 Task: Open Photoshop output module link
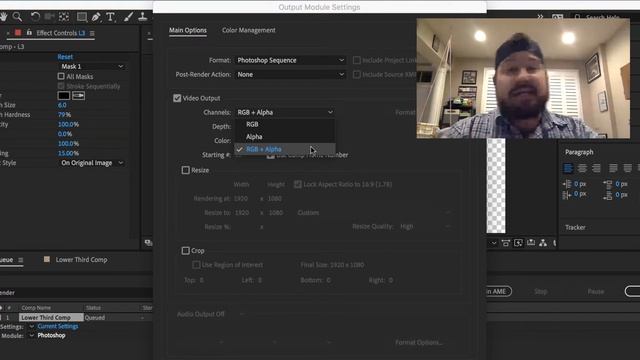51,336
